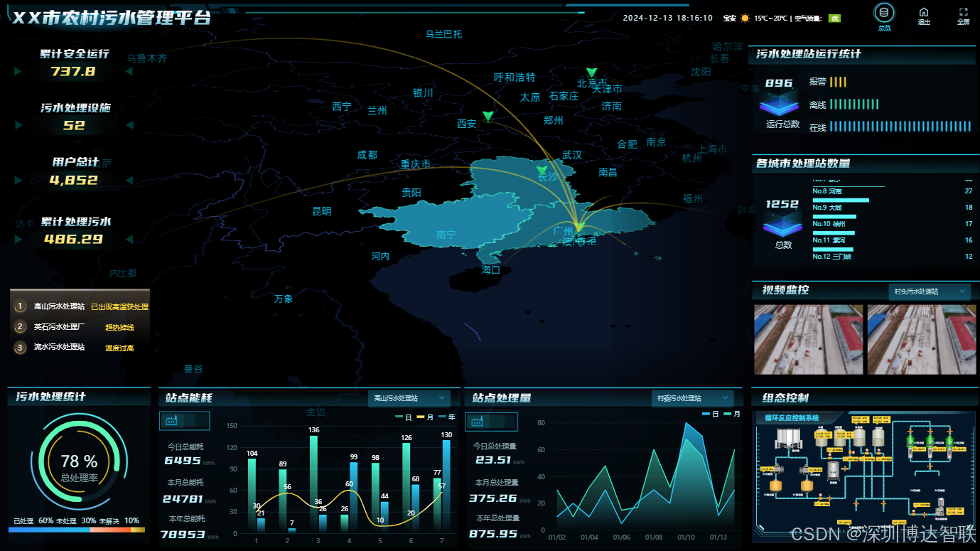This screenshot has height=551, width=980.
Task: Toggle 月 legend in 站点处理量 chart
Action: [x=732, y=414]
